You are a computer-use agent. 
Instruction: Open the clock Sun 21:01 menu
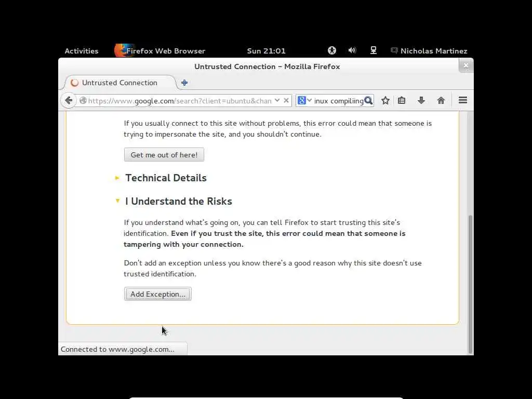267,51
